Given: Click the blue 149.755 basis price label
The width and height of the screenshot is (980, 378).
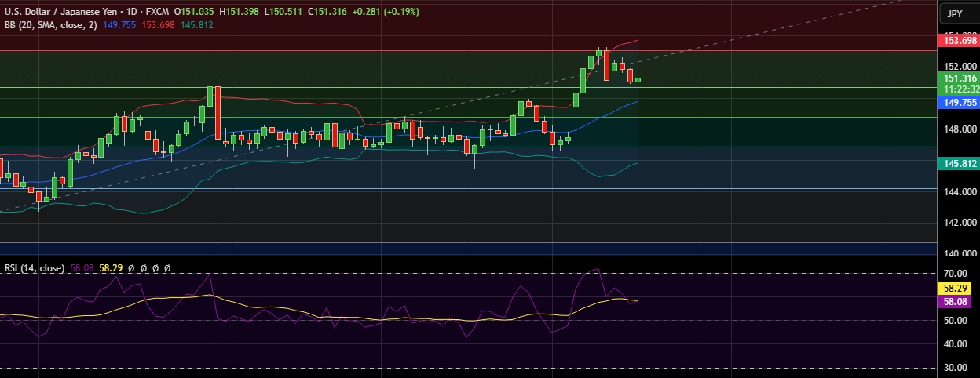Looking at the screenshot, I should (960, 102).
